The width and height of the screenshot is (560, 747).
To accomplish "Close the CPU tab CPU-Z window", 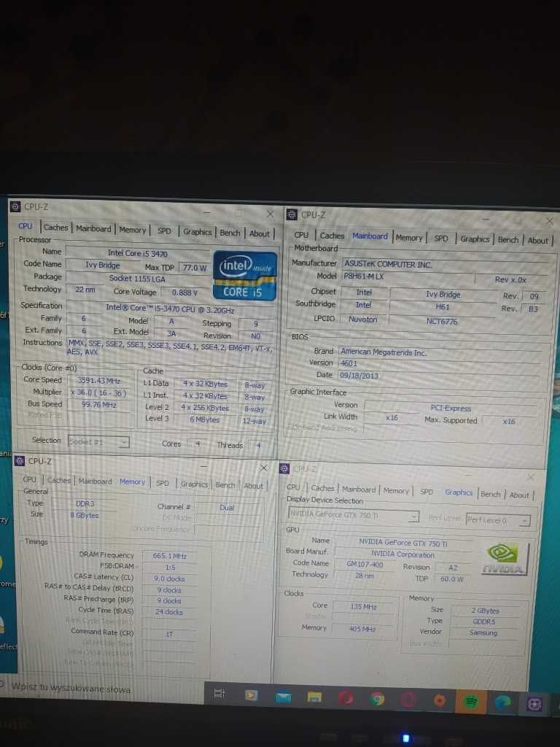I will 270,214.
